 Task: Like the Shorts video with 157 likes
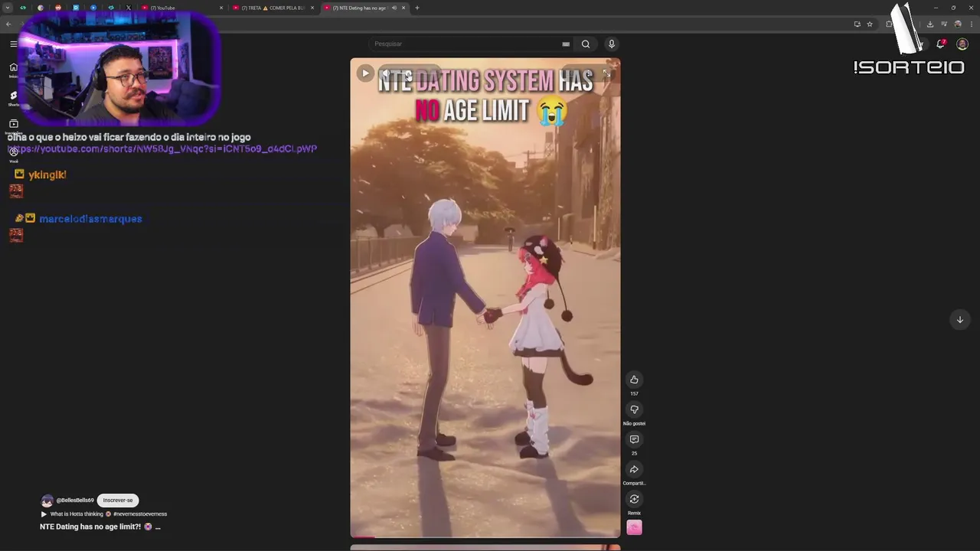634,380
